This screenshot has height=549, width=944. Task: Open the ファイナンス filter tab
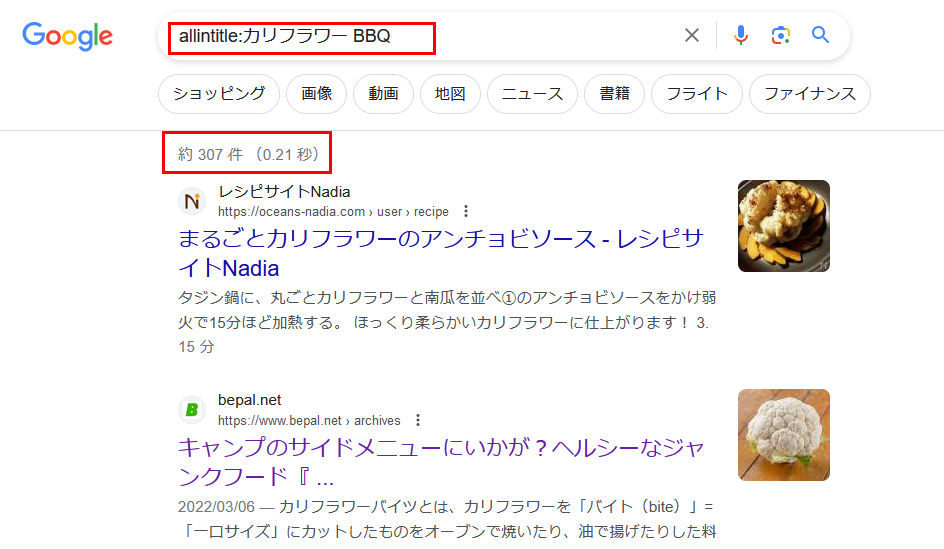(x=809, y=94)
